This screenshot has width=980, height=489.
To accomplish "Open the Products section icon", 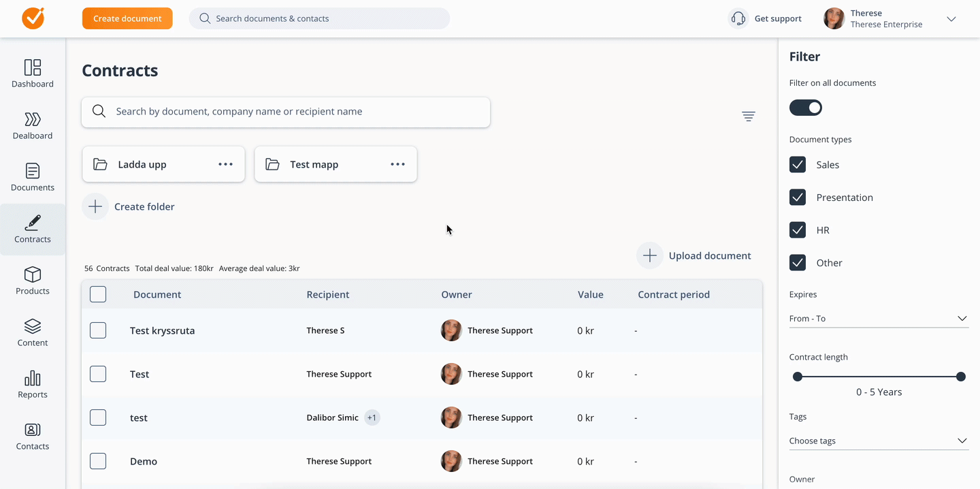I will [33, 274].
